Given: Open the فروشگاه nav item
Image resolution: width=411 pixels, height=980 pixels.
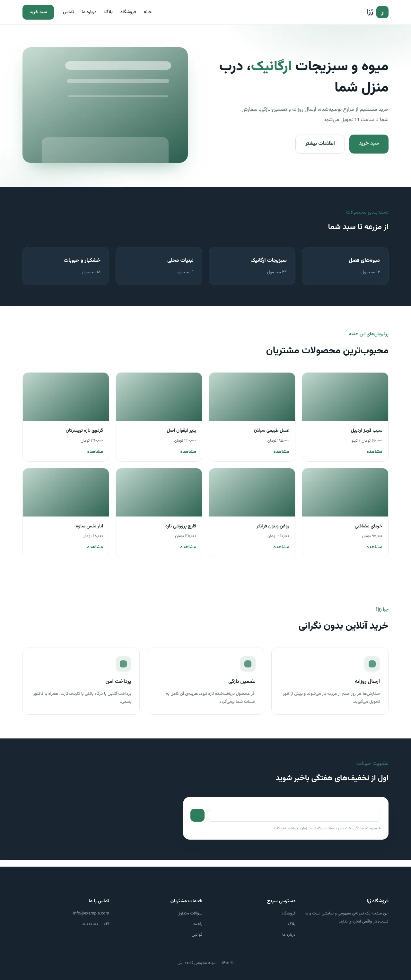Looking at the screenshot, I should point(128,12).
